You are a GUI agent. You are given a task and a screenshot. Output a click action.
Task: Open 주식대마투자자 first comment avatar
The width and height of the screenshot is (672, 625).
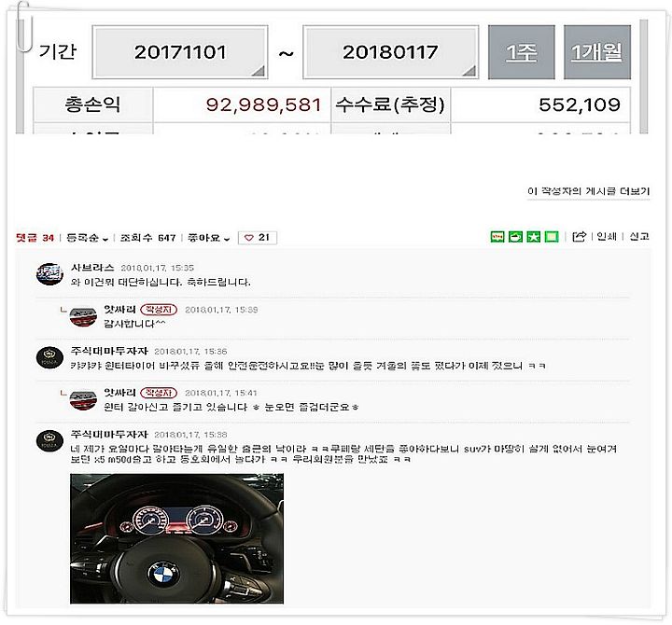click(x=49, y=357)
